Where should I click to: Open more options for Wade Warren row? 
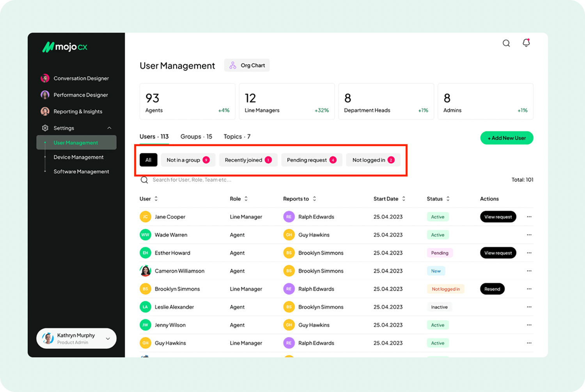529,235
